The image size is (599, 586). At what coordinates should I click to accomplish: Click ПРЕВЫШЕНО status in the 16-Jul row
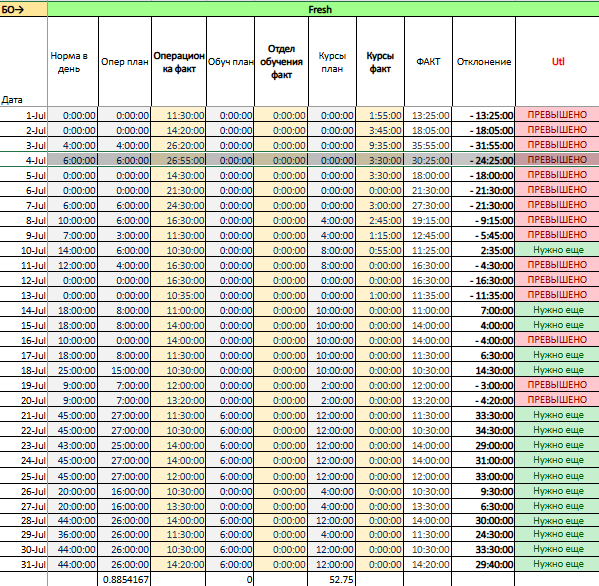pyautogui.click(x=557, y=340)
